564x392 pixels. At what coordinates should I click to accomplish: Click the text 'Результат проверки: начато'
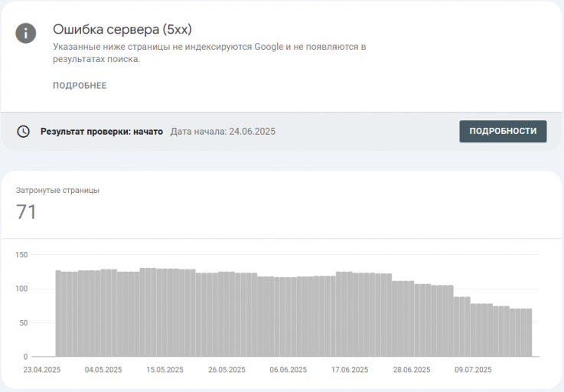click(x=102, y=132)
